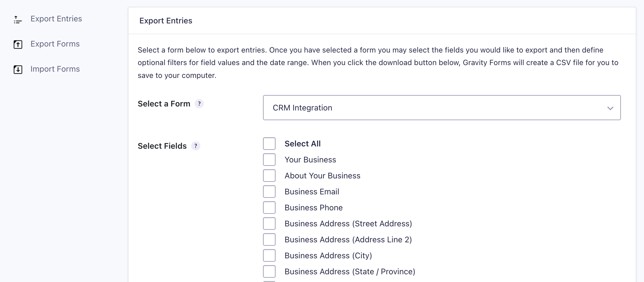Image resolution: width=644 pixels, height=282 pixels.
Task: Check Business Address (State / Province) box
Action: pos(269,271)
